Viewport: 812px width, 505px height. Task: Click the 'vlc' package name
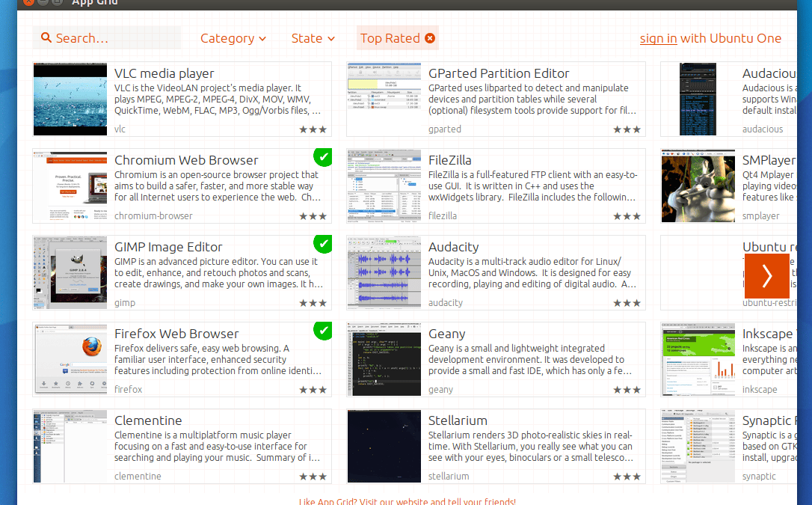tap(120, 129)
